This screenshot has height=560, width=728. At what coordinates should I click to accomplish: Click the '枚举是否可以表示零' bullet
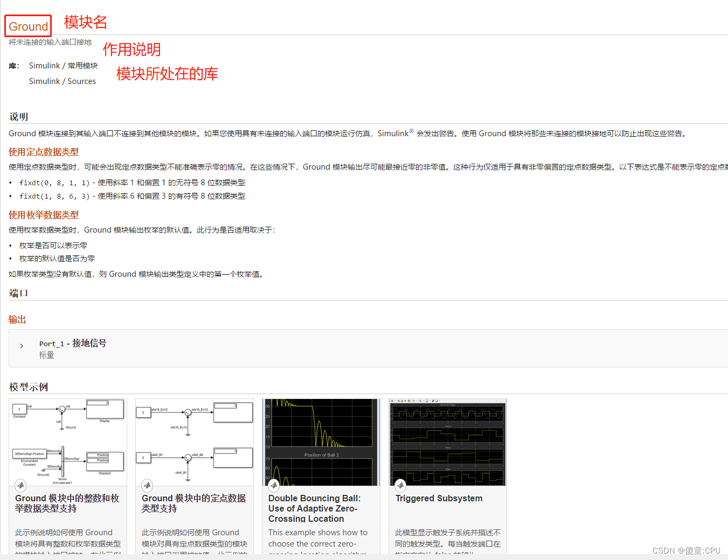[x=53, y=246]
